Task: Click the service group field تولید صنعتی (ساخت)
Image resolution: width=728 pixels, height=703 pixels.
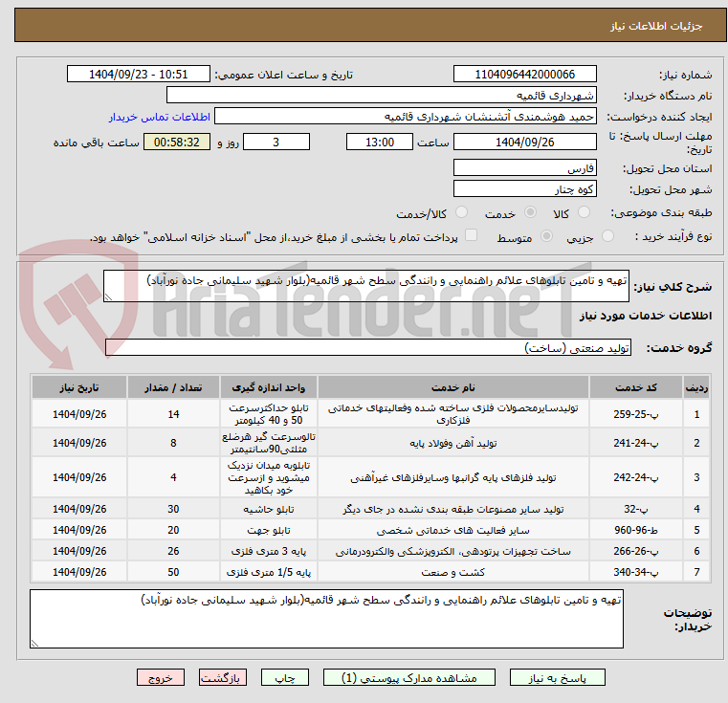Action: (367, 347)
